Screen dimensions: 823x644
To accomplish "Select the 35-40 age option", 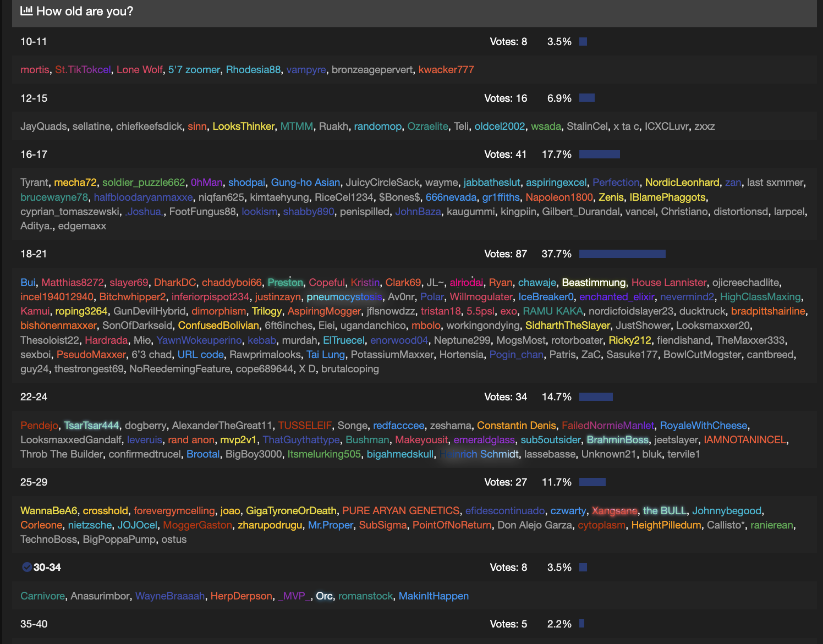I will pos(34,624).
